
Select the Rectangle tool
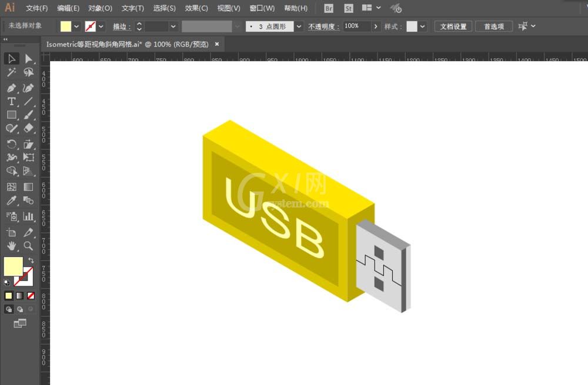point(11,115)
